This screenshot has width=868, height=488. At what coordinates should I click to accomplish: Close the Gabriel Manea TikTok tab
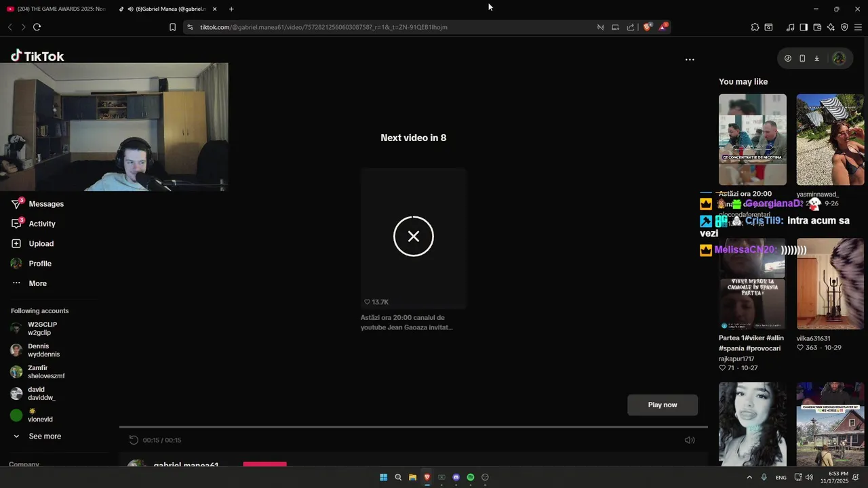coord(215,9)
